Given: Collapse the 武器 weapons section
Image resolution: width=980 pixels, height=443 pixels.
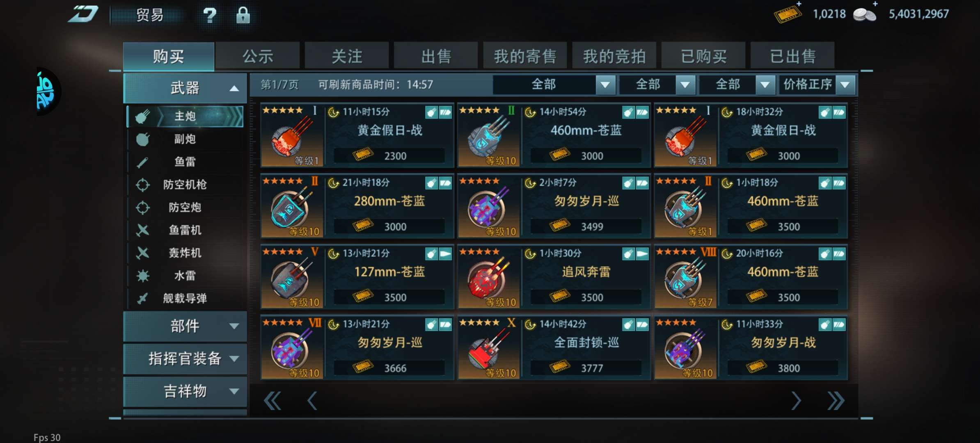Looking at the screenshot, I should [185, 88].
